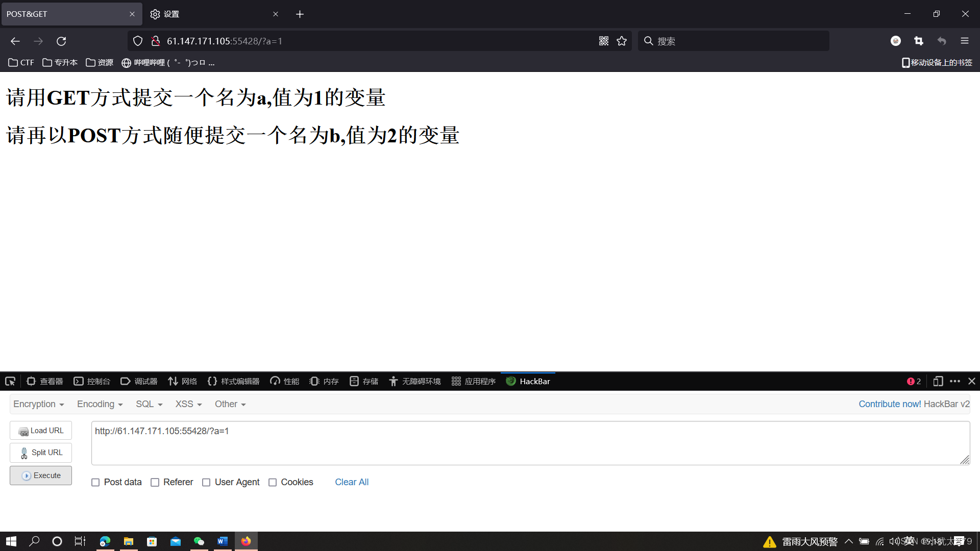Viewport: 980px width, 551px height.
Task: Bookmark this page with star icon
Action: pos(621,41)
